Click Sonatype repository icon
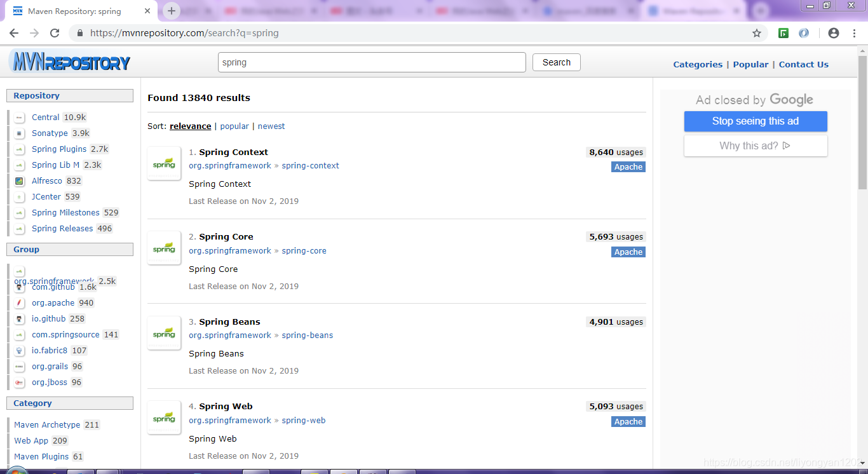Viewport: 868px width, 474px height. point(20,133)
